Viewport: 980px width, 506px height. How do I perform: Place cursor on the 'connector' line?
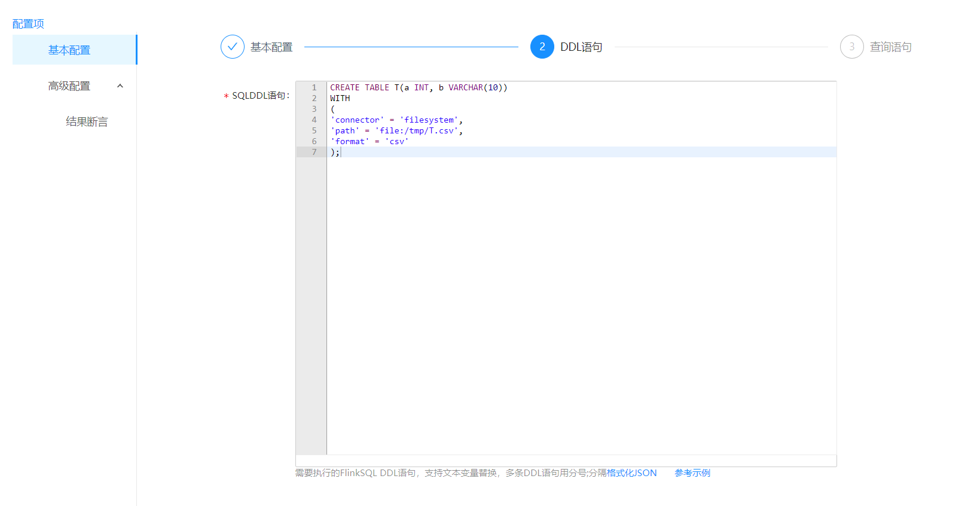396,120
